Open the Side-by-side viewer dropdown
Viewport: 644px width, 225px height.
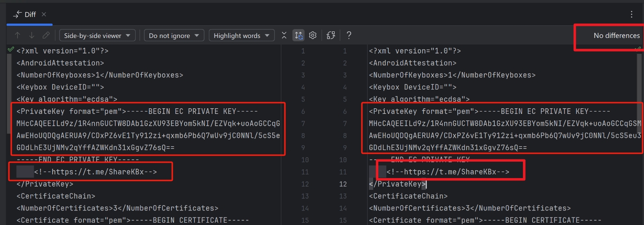[x=97, y=36]
